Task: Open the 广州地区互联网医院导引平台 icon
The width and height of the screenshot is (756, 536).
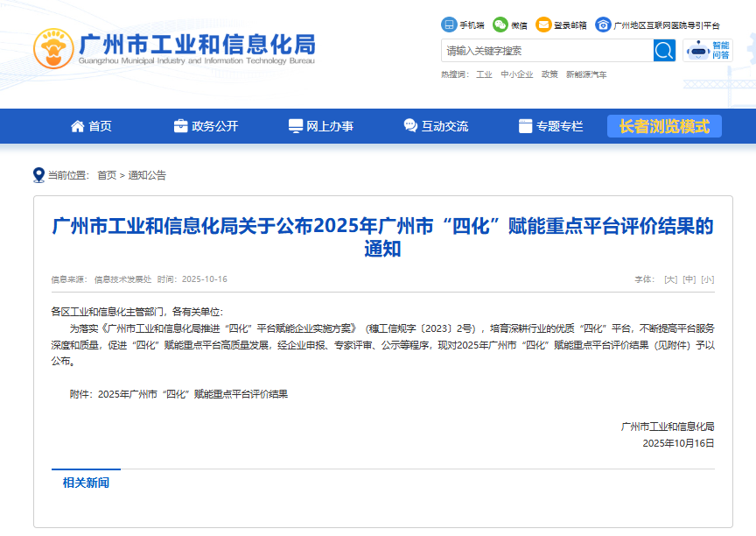Action: pyautogui.click(x=602, y=25)
